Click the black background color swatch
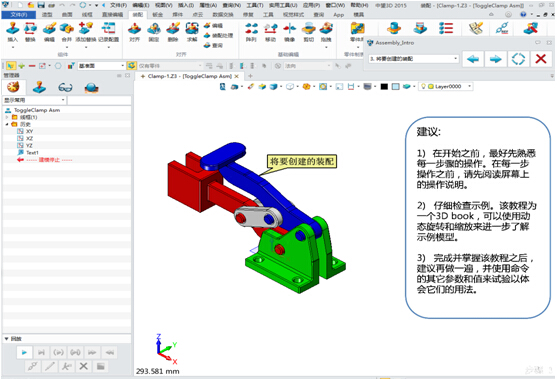Viewport: 557px width, 379px height. pyautogui.click(x=384, y=86)
